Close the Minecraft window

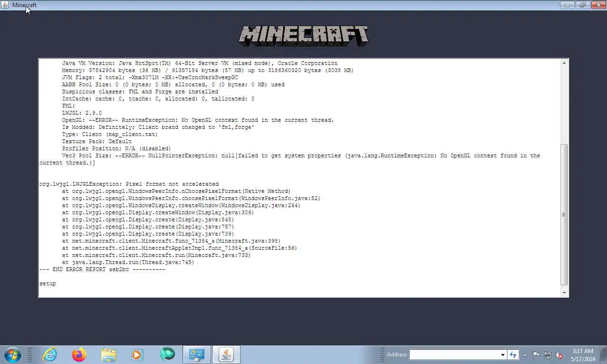598,5
